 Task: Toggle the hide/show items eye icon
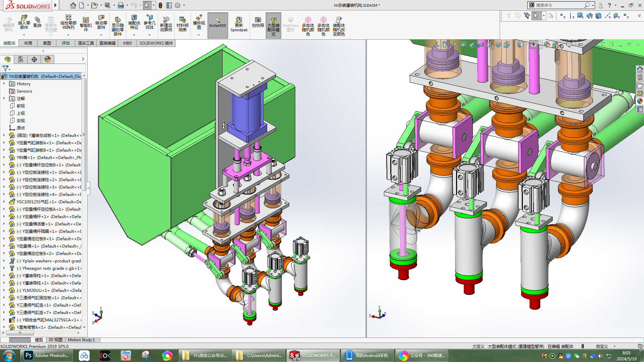point(533,45)
